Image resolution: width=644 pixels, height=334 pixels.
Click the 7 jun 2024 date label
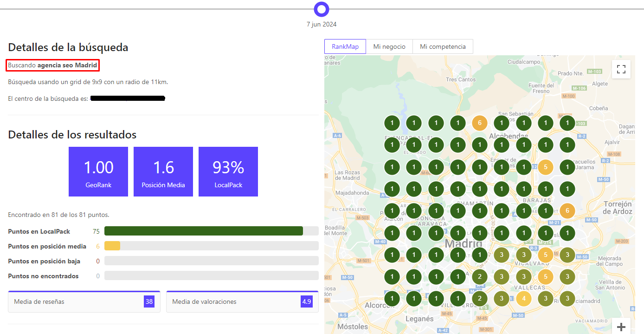click(x=322, y=24)
